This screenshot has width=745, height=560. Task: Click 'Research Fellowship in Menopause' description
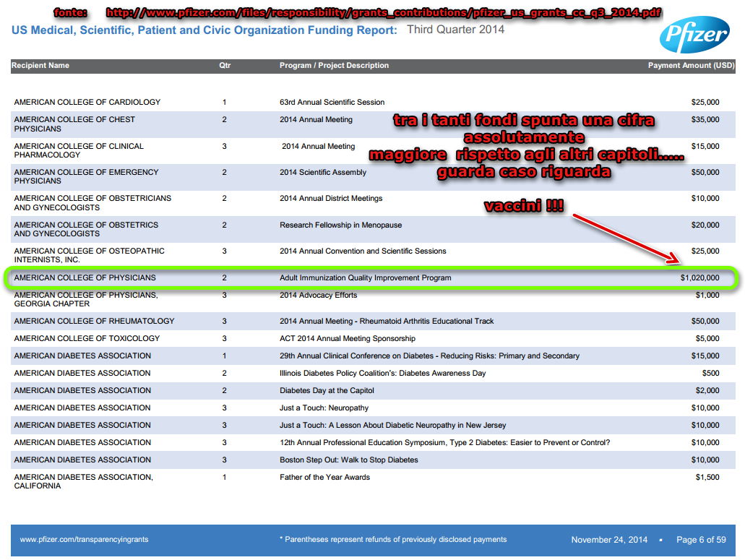tap(340, 225)
